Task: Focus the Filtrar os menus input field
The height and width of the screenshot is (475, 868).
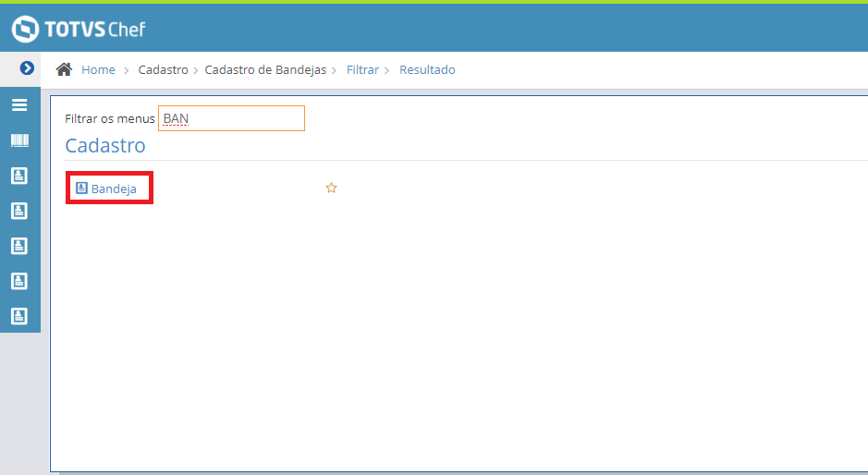Action: 231,118
